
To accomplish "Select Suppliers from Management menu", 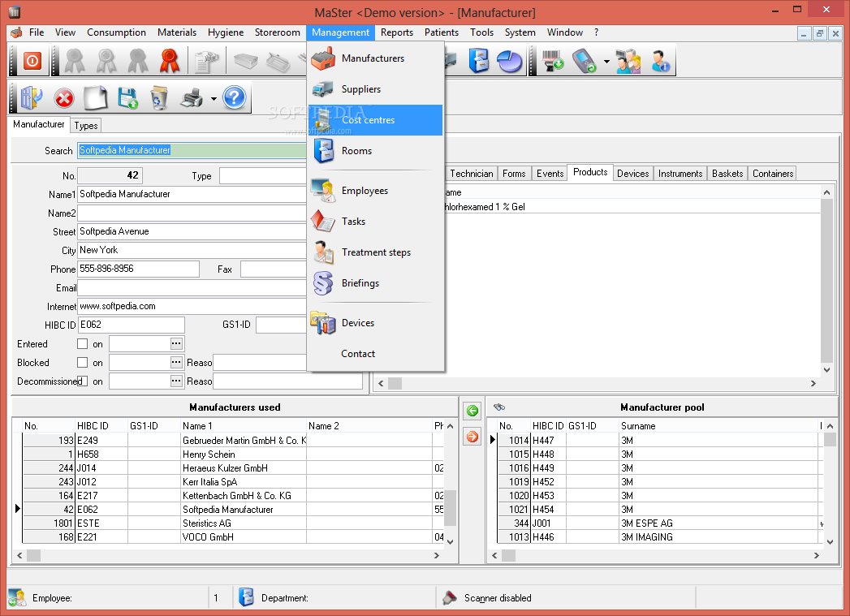I will 376,89.
